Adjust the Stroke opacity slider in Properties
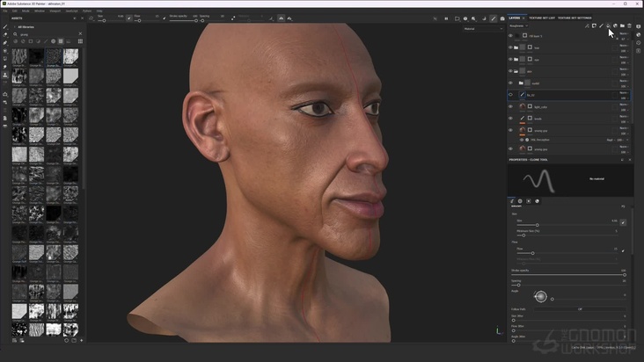The image size is (644, 362). point(568,275)
